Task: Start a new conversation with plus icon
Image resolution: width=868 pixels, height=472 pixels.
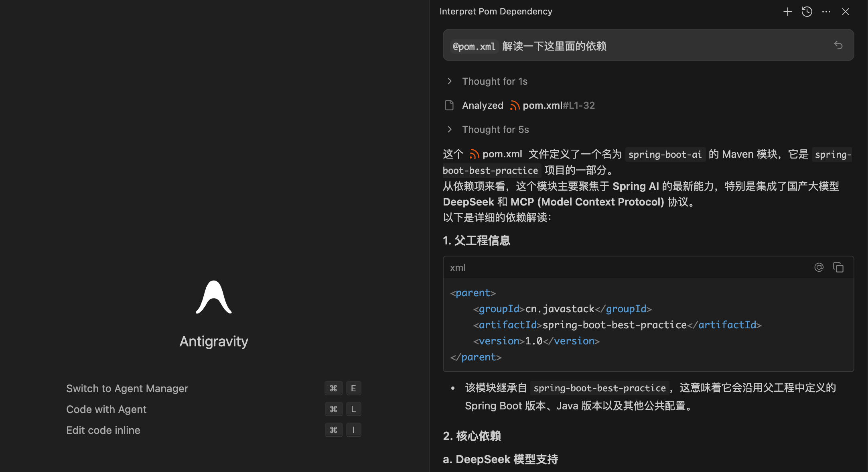Action: coord(787,12)
